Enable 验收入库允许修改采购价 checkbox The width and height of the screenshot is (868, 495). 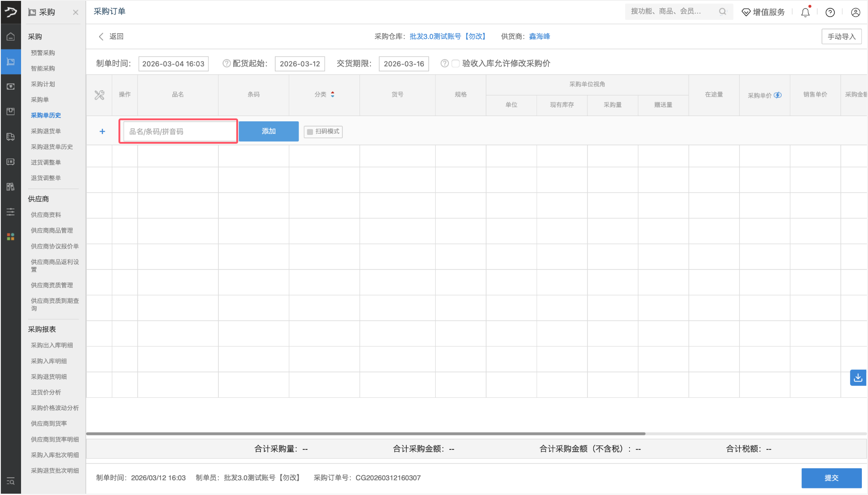click(x=455, y=64)
